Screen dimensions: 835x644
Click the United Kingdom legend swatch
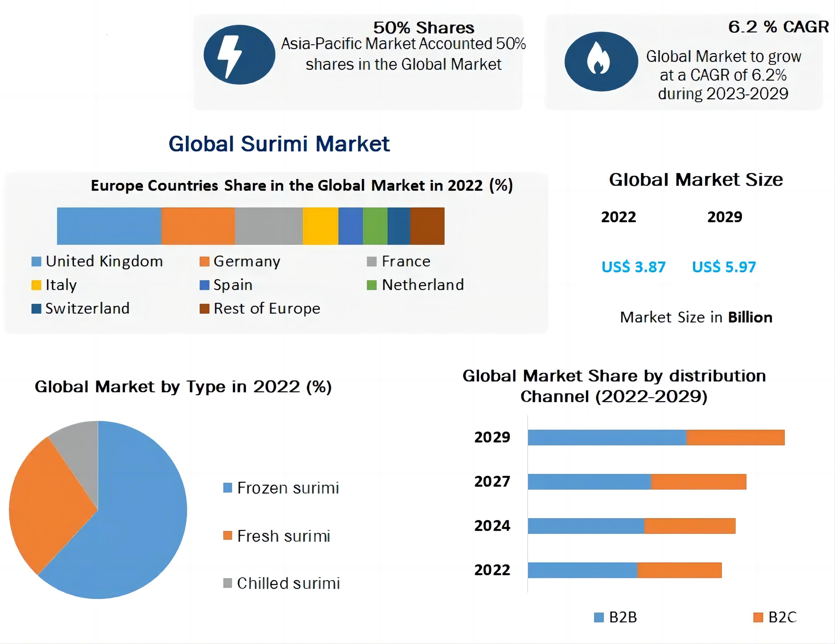pyautogui.click(x=36, y=262)
